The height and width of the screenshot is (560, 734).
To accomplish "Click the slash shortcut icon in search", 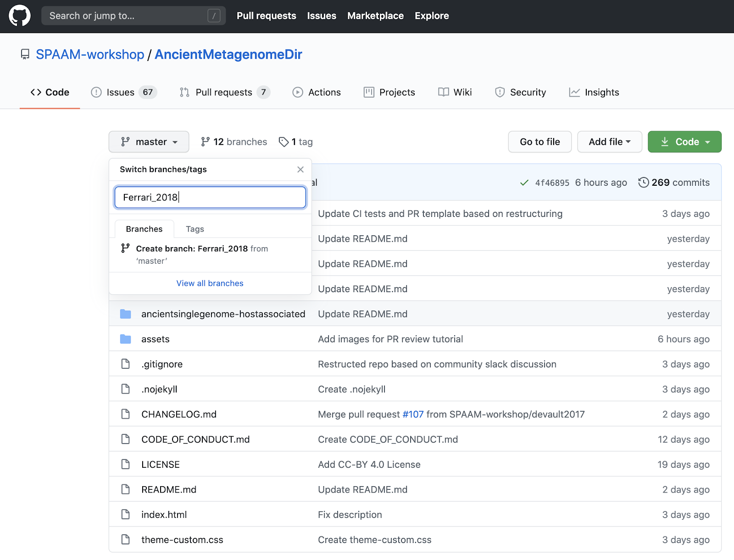I will coord(214,16).
